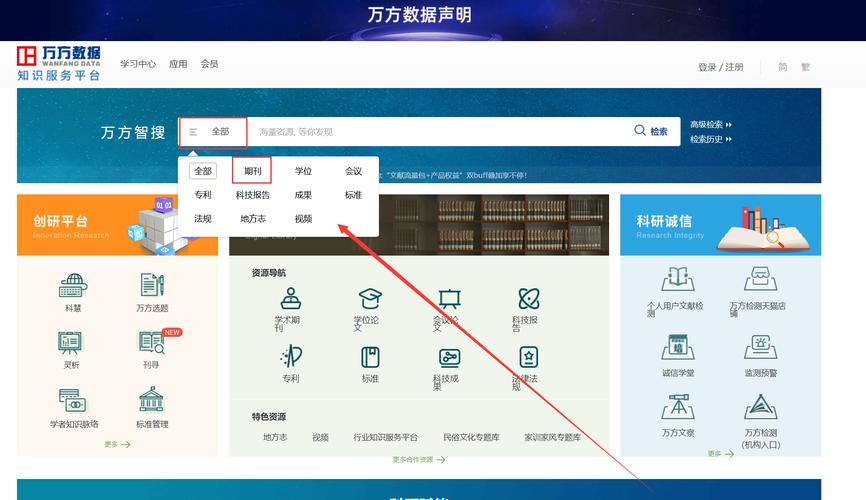The image size is (866, 500).
Task: Select 法规 in the category dropdown
Action: [x=203, y=218]
